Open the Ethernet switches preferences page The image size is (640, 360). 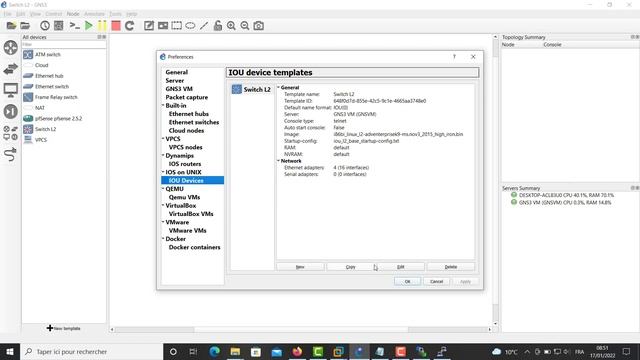click(x=194, y=122)
